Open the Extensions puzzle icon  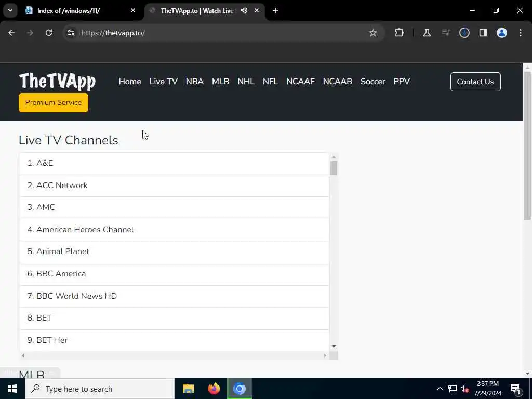400,33
